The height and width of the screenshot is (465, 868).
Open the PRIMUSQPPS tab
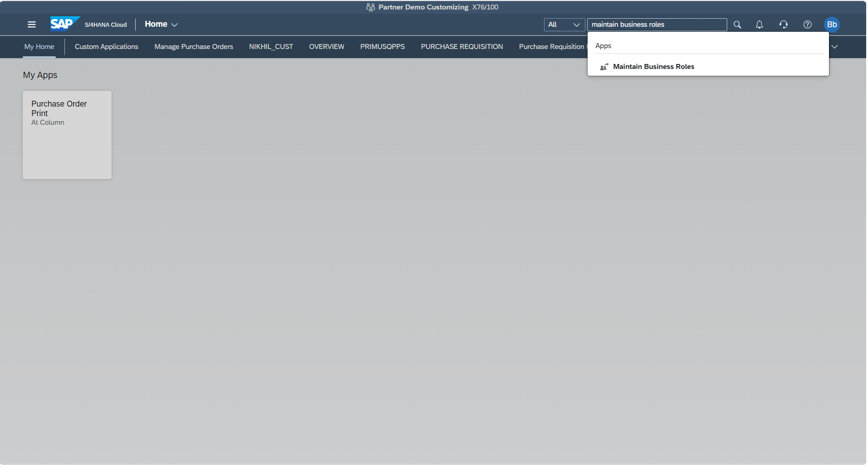(x=383, y=47)
